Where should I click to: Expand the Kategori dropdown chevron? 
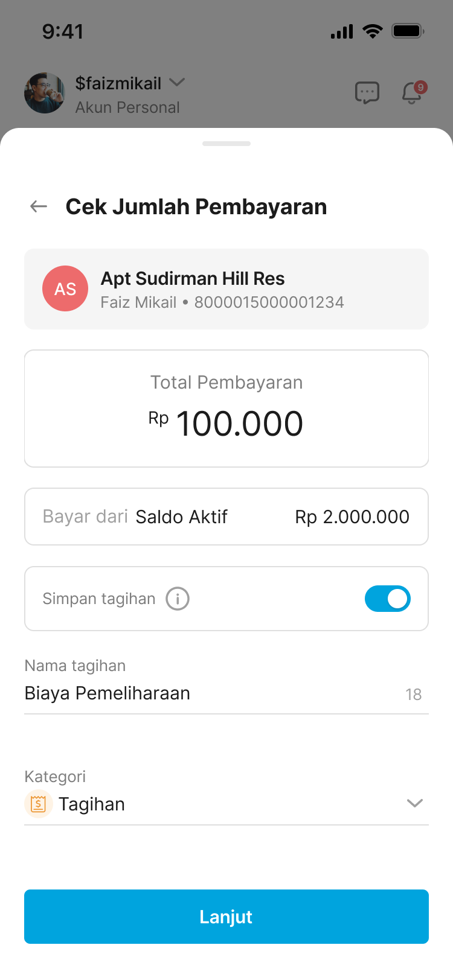pos(415,803)
